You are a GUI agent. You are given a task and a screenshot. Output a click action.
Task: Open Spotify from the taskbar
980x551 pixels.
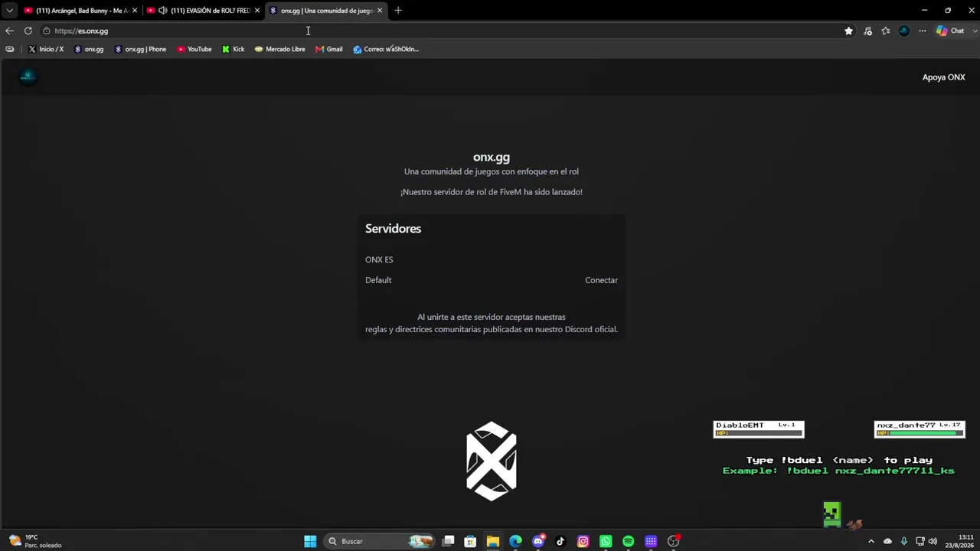[x=629, y=541]
